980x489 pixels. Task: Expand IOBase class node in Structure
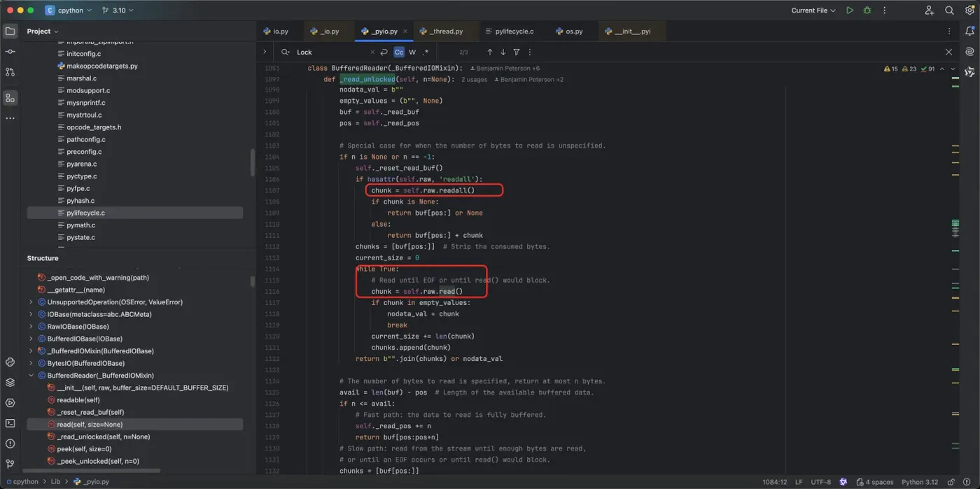pyautogui.click(x=31, y=314)
